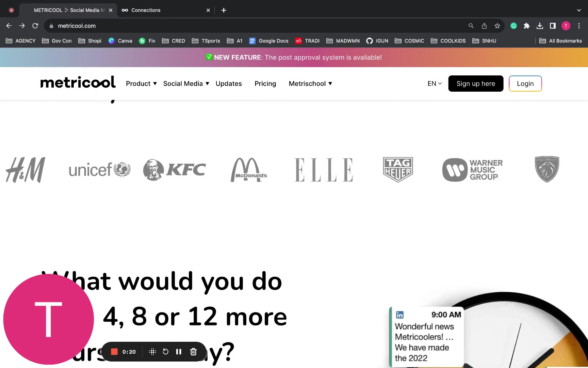Viewport: 588px width, 368px height.
Task: Click the unicef logo
Action: [x=100, y=170]
